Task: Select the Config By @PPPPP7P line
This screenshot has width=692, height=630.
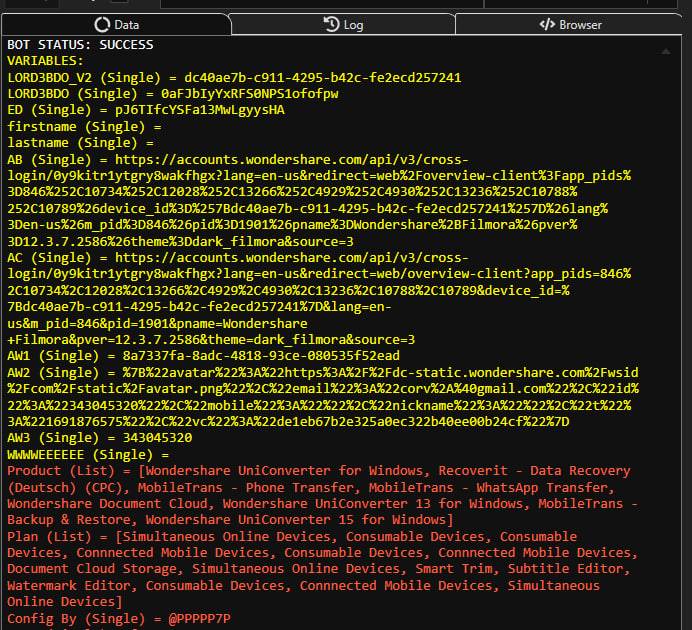Action: pos(119,619)
